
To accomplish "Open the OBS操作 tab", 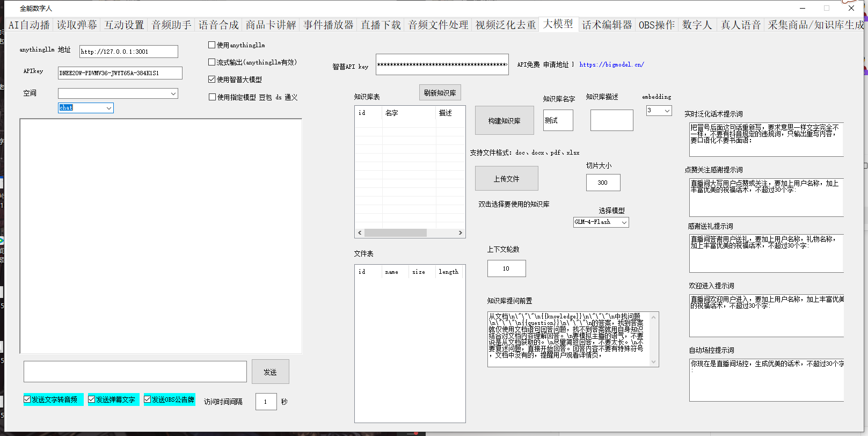I will coord(657,25).
